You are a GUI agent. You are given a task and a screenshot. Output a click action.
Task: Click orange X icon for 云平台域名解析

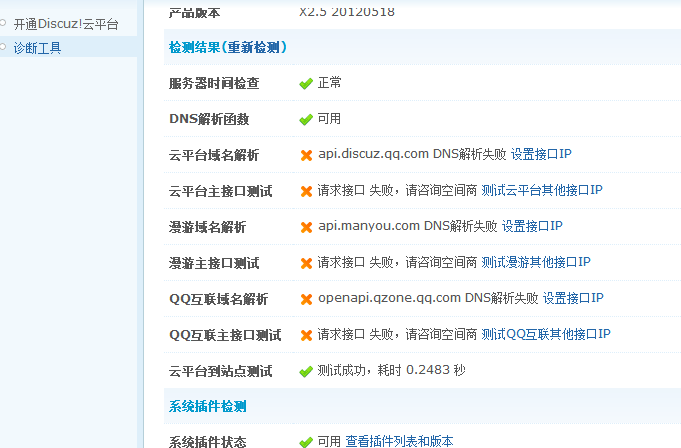click(x=306, y=155)
